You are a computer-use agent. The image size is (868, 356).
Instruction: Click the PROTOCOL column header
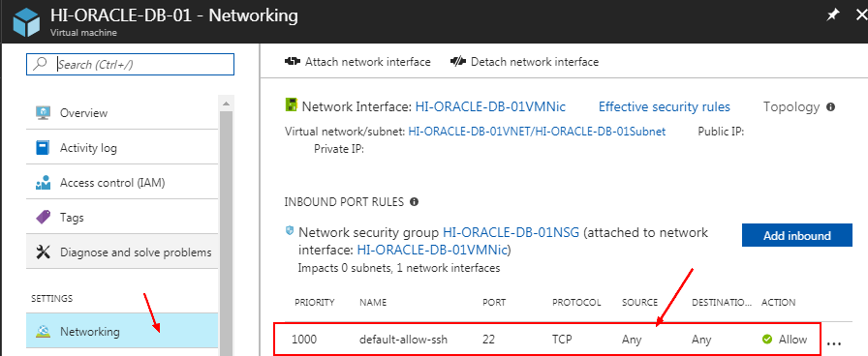click(576, 303)
